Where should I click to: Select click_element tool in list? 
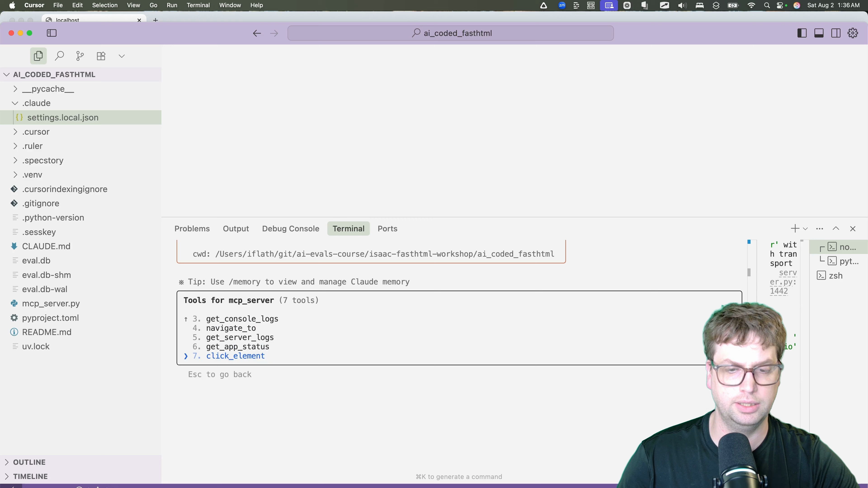(x=235, y=356)
